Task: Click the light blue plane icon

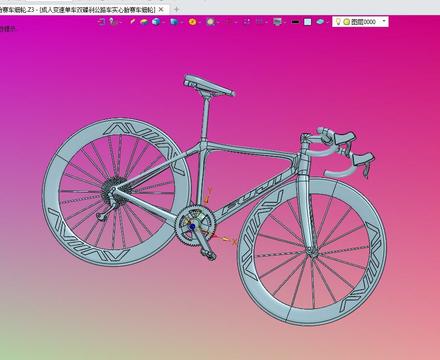Action: coord(320,22)
